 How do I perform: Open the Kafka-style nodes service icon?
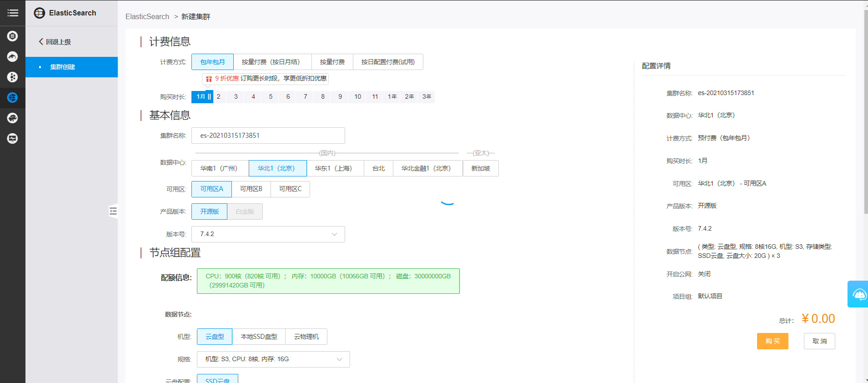(x=13, y=77)
